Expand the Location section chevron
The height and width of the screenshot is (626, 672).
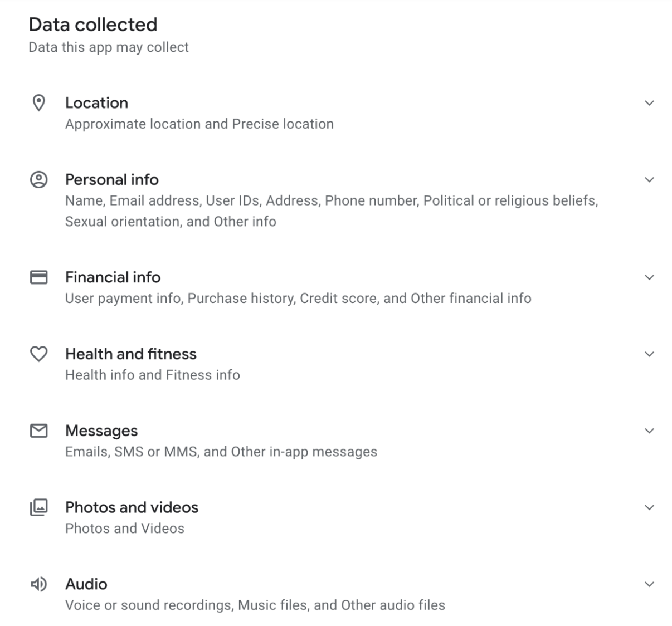pos(649,103)
